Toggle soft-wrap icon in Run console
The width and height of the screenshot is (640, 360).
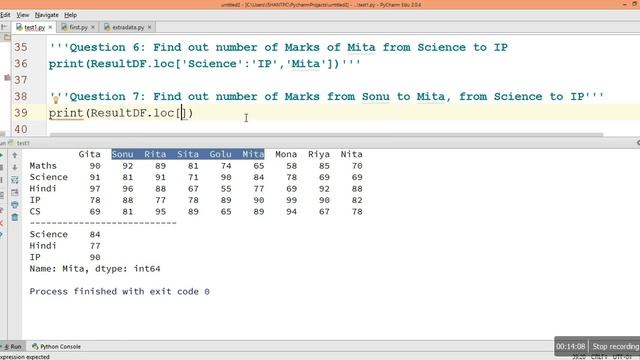(x=15, y=180)
